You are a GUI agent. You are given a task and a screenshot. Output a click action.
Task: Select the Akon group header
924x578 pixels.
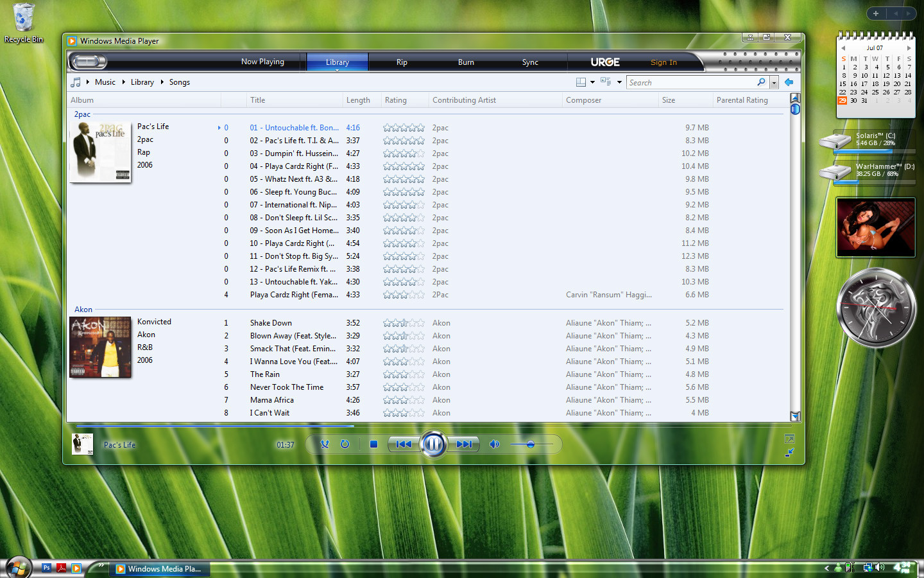click(83, 310)
